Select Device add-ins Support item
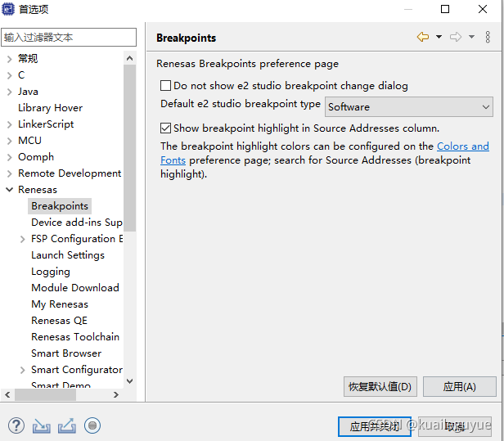Image resolution: width=504 pixels, height=441 pixels. point(77,223)
